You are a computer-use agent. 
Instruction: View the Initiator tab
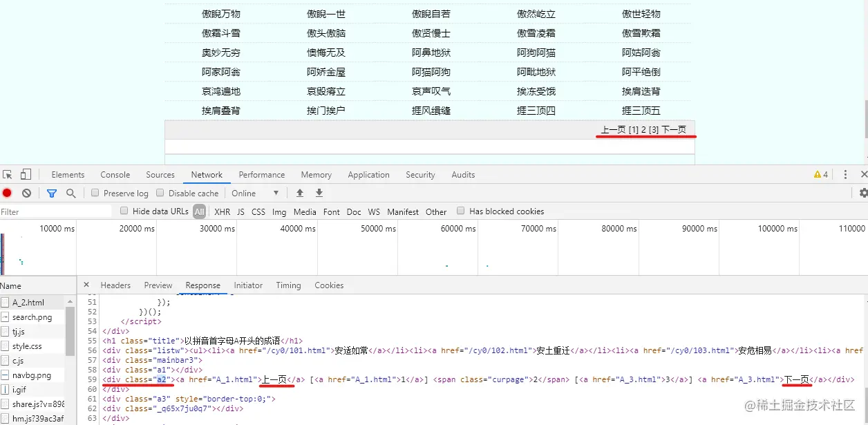(248, 285)
